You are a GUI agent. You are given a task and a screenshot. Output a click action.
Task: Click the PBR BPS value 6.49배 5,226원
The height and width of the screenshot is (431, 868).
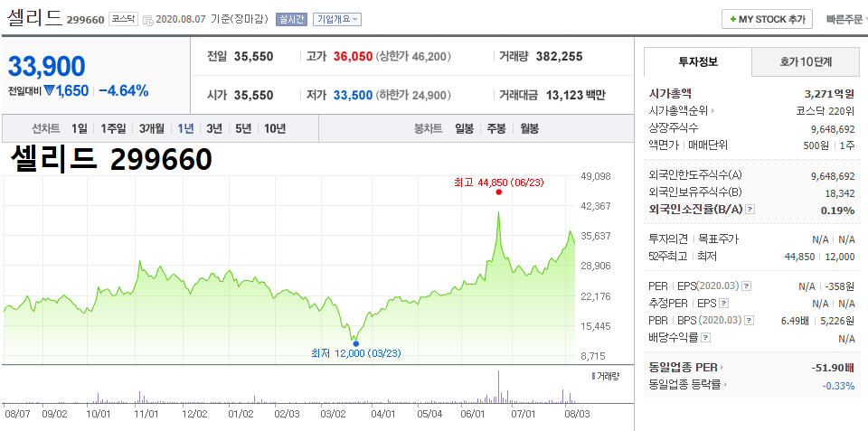click(x=820, y=321)
